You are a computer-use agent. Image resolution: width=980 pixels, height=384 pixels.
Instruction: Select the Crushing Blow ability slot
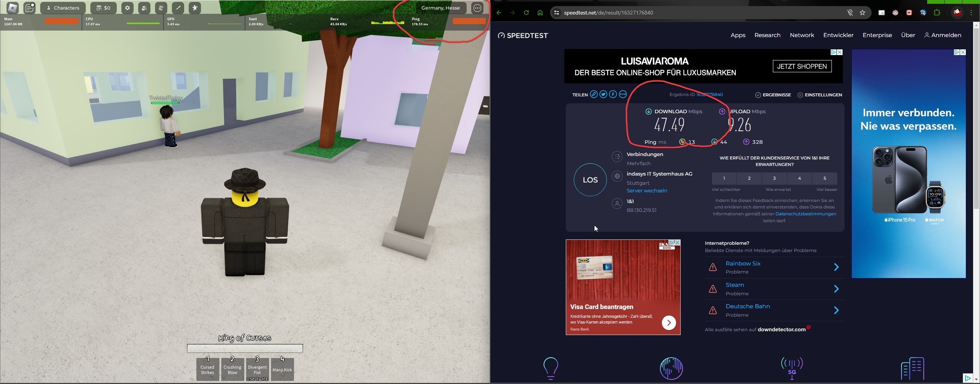pyautogui.click(x=232, y=369)
